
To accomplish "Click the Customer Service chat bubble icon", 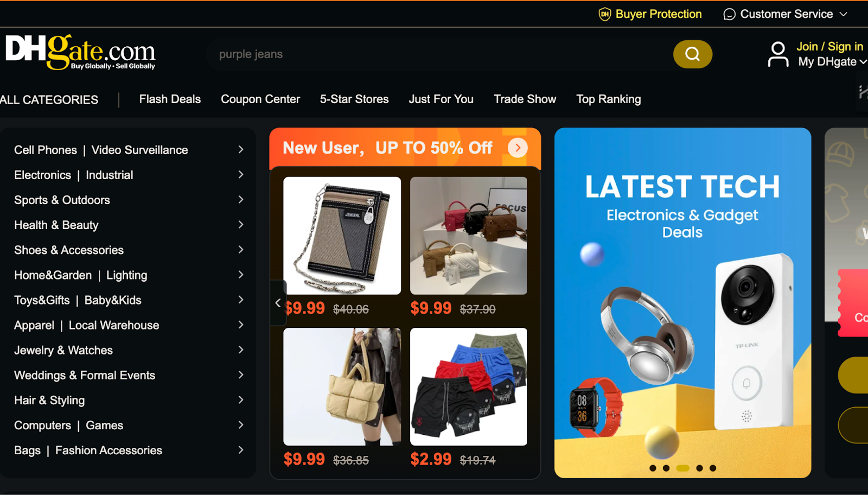I will tap(729, 14).
